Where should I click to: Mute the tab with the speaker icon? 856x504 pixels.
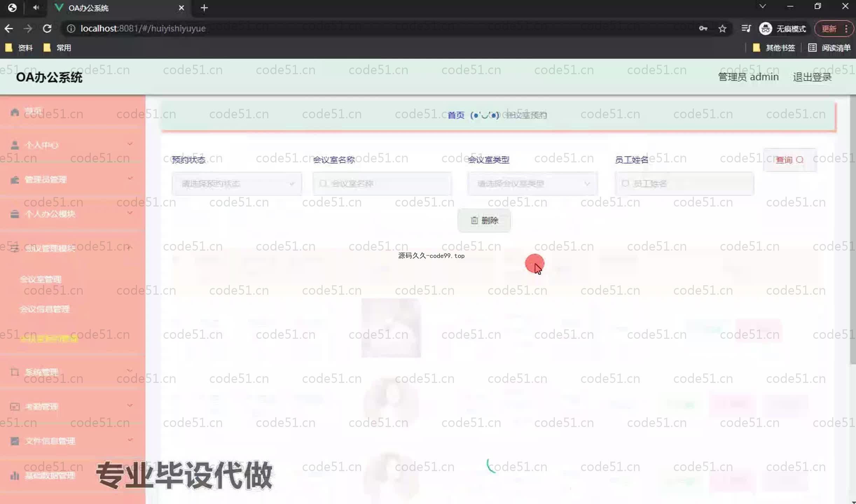(36, 7)
